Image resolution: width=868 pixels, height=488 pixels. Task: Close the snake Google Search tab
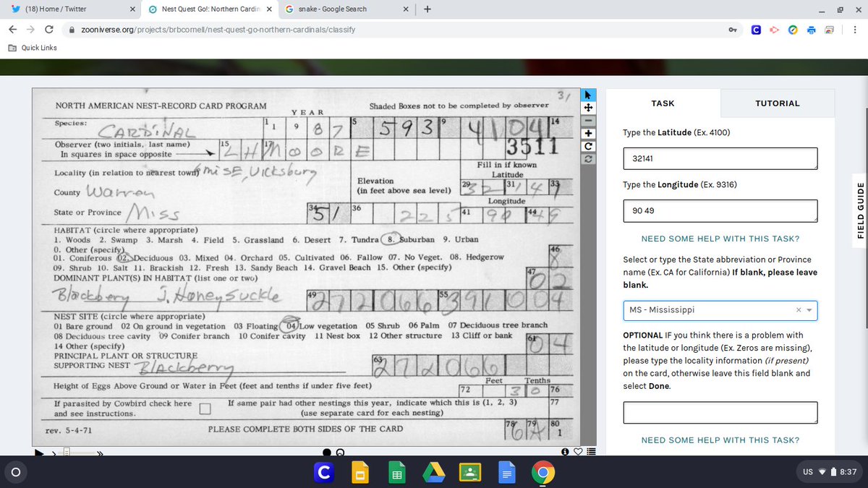[x=405, y=9]
